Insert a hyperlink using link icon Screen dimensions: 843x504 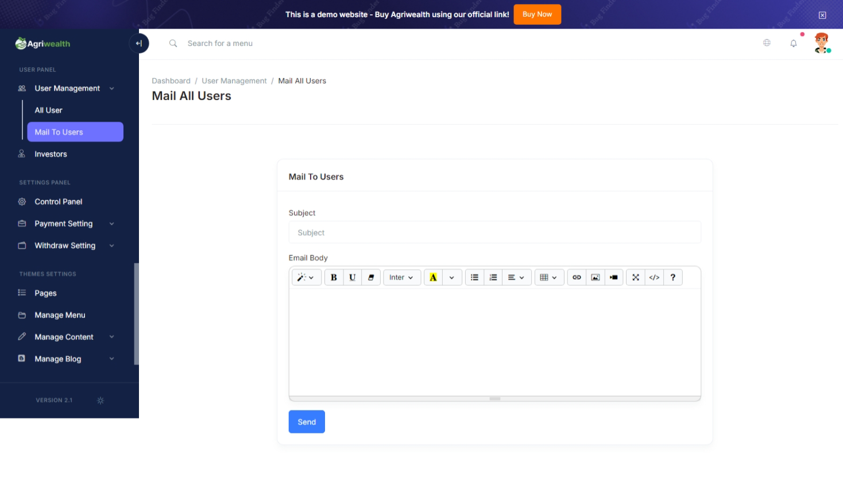click(x=577, y=277)
